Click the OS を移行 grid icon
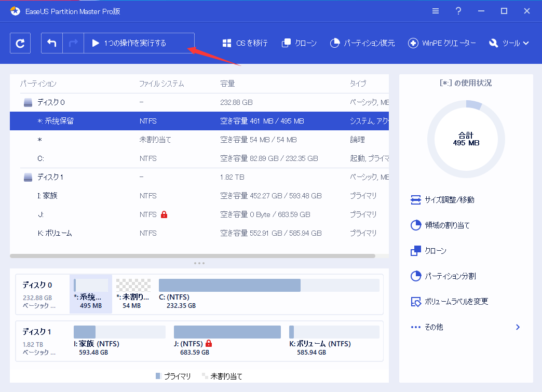The image size is (542, 392). click(x=227, y=43)
